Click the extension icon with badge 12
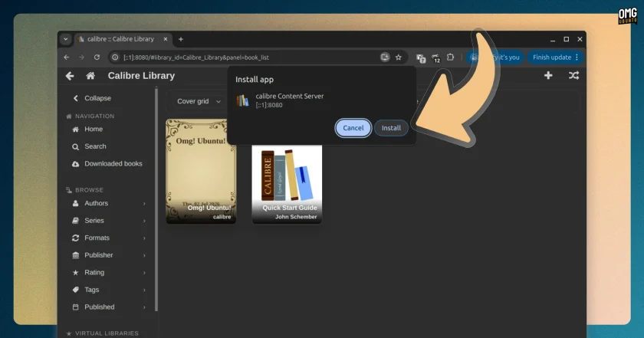This screenshot has height=338, width=644. click(435, 58)
